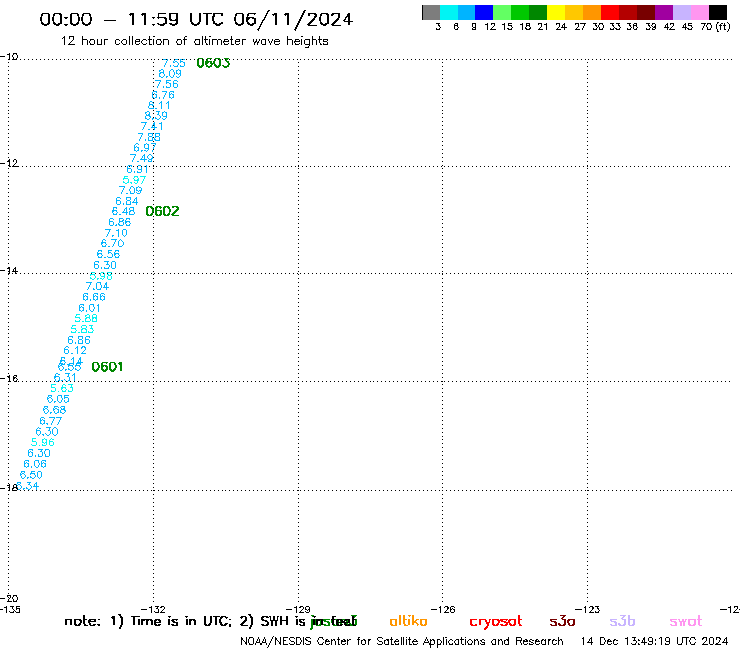Click the pink swatch in the color bar
Screen dimensions: 740x650
(x=700, y=12)
